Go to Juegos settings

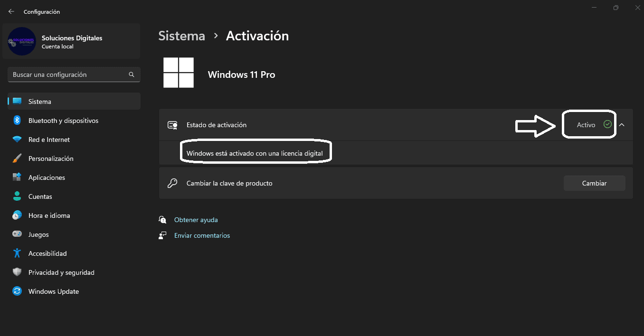74,234
